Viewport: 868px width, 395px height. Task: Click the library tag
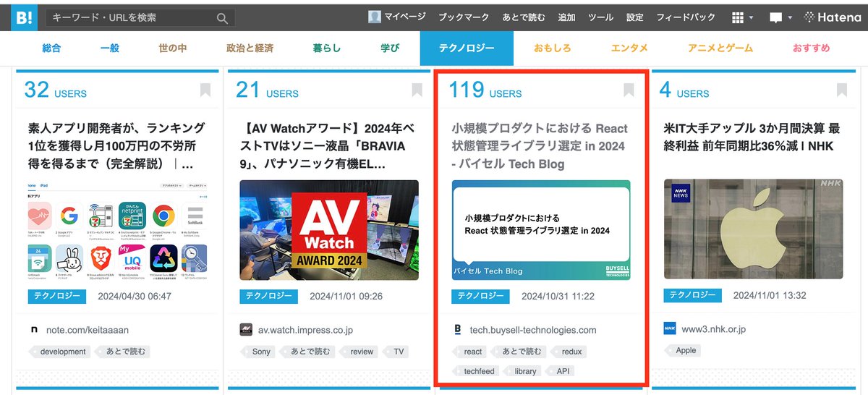pos(524,371)
